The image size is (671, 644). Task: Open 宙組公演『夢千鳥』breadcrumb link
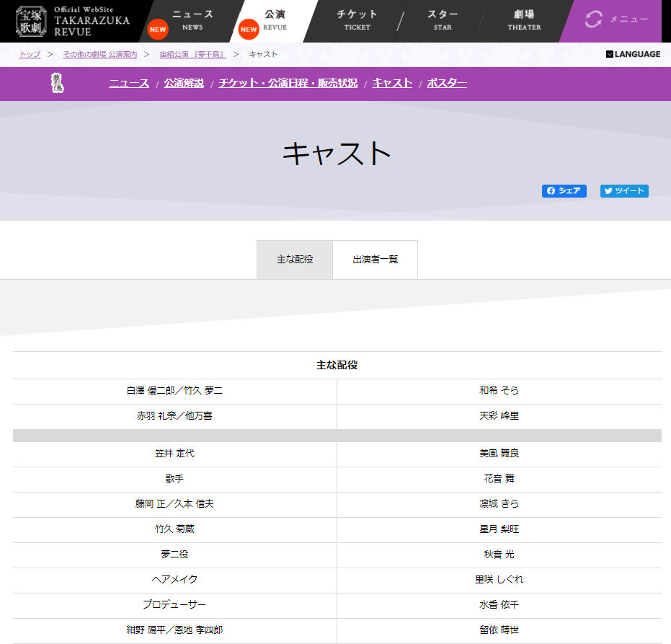pyautogui.click(x=192, y=54)
